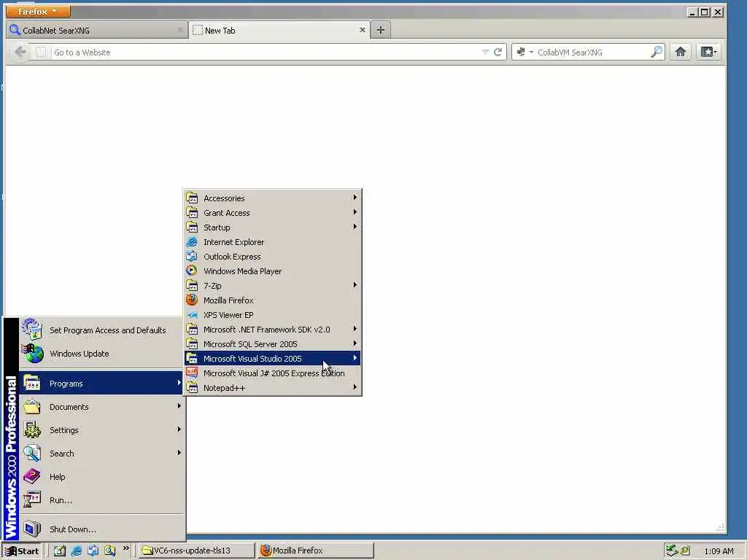Open the orange Firefox menu button

pos(38,11)
